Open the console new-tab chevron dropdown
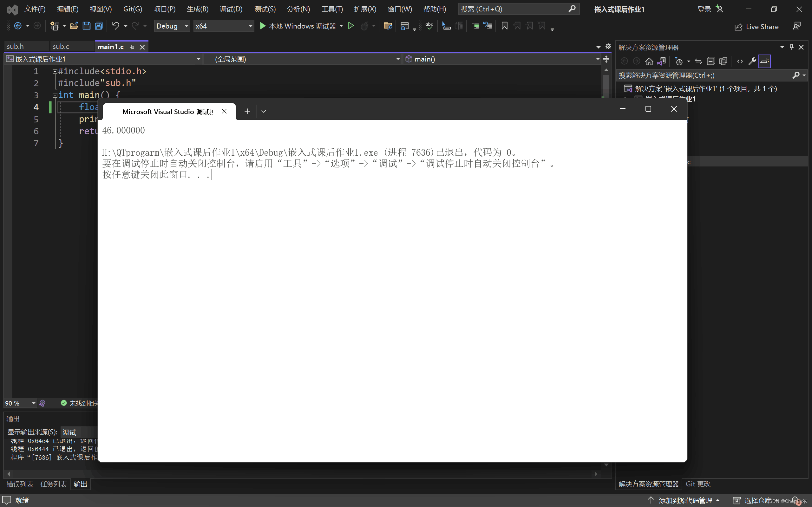812x507 pixels. (x=264, y=112)
